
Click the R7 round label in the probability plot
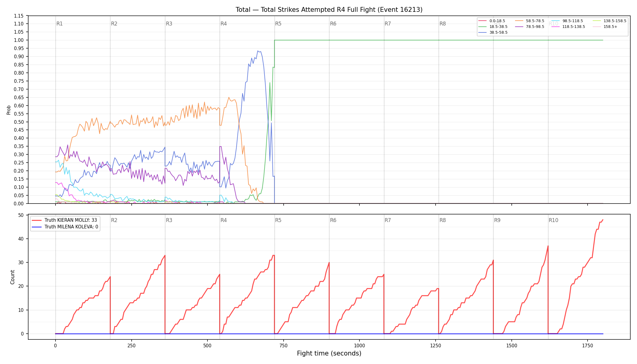pyautogui.click(x=388, y=24)
